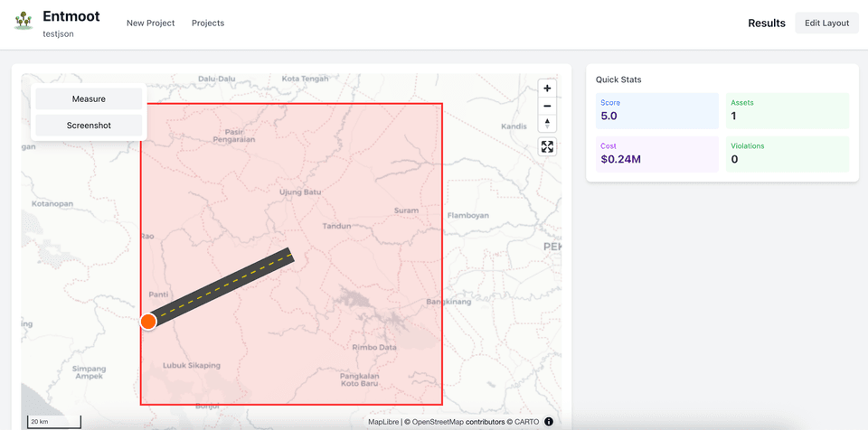Zoom in on the map
The height and width of the screenshot is (430, 868).
tap(547, 89)
